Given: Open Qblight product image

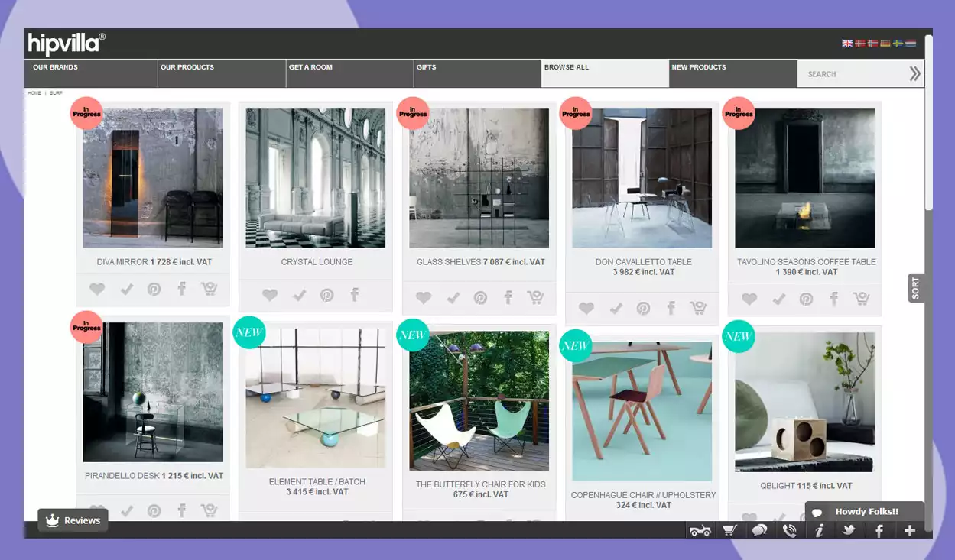Looking at the screenshot, I should point(805,402).
